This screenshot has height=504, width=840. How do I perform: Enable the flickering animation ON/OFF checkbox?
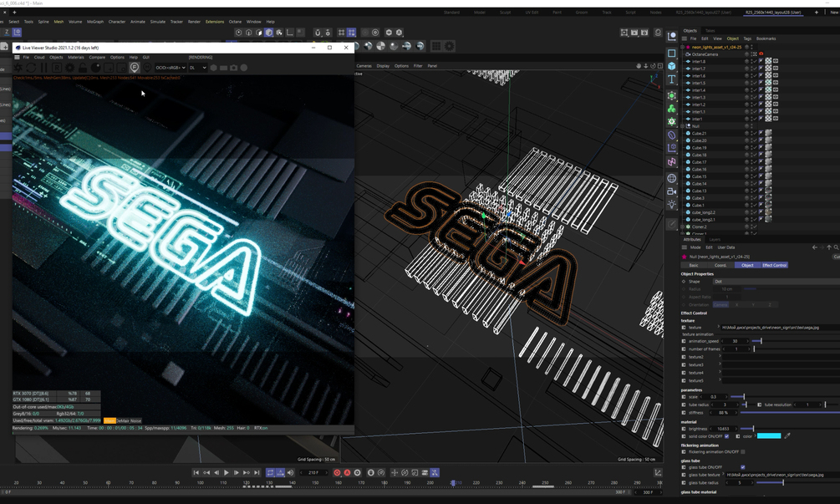tap(742, 451)
